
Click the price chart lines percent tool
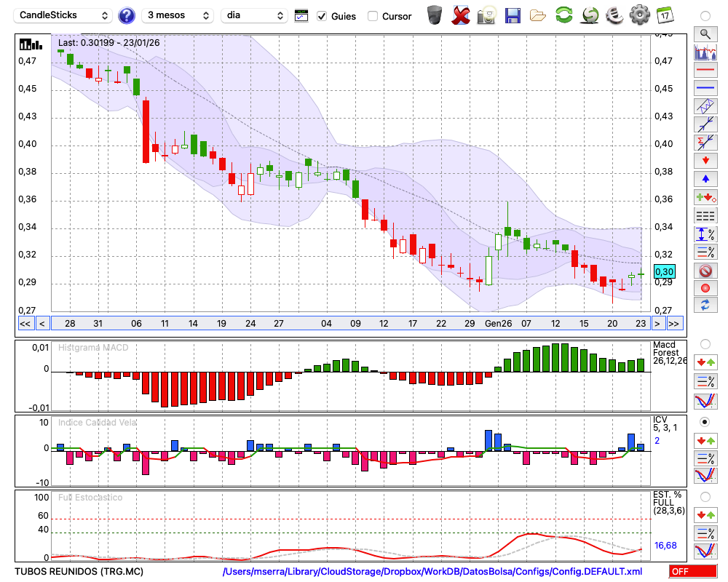[705, 252]
